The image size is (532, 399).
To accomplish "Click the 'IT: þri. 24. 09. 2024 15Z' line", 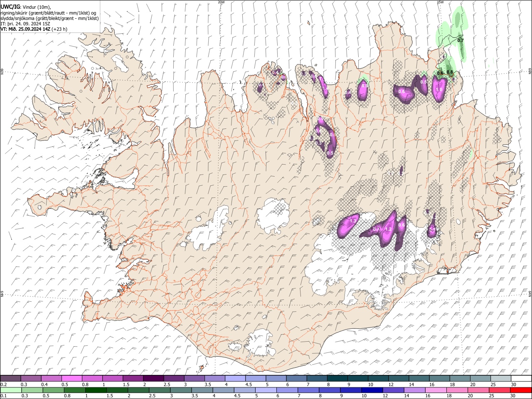I will (26, 24).
